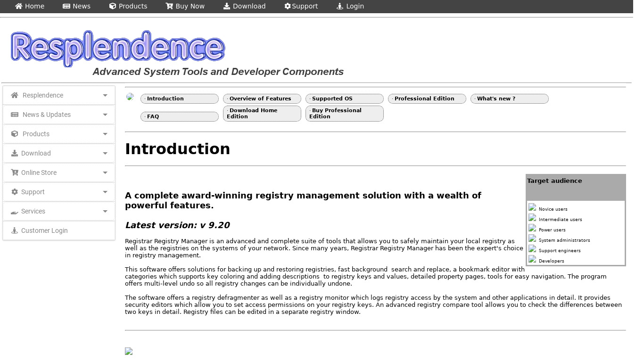Click the house icon in Resplendence sidebar row
Viewport: 644px width, 362px height.
15,95
